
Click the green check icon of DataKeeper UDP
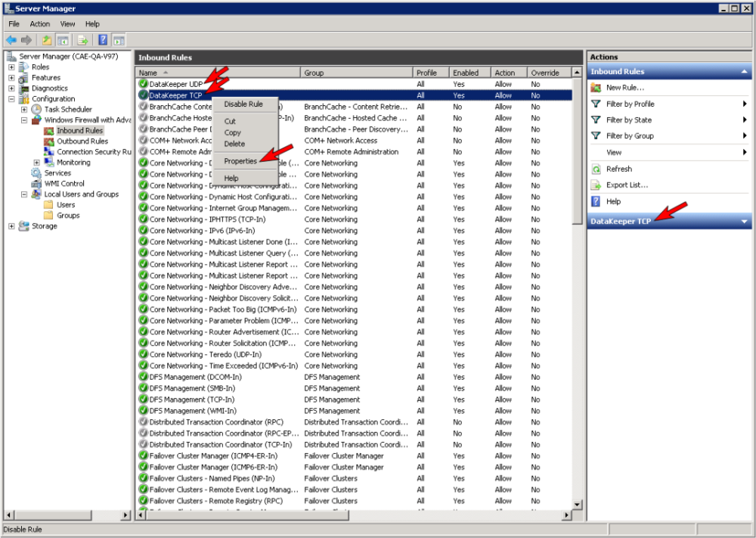(x=143, y=83)
